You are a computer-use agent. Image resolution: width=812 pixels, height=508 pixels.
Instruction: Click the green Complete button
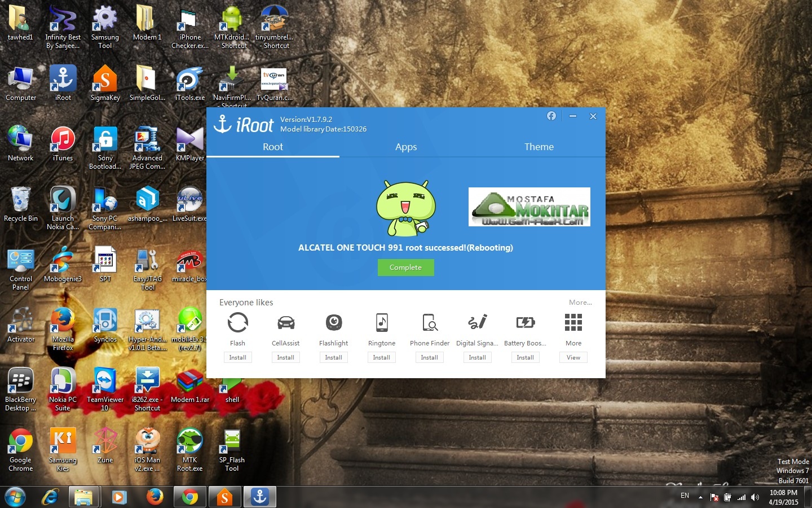pos(405,268)
